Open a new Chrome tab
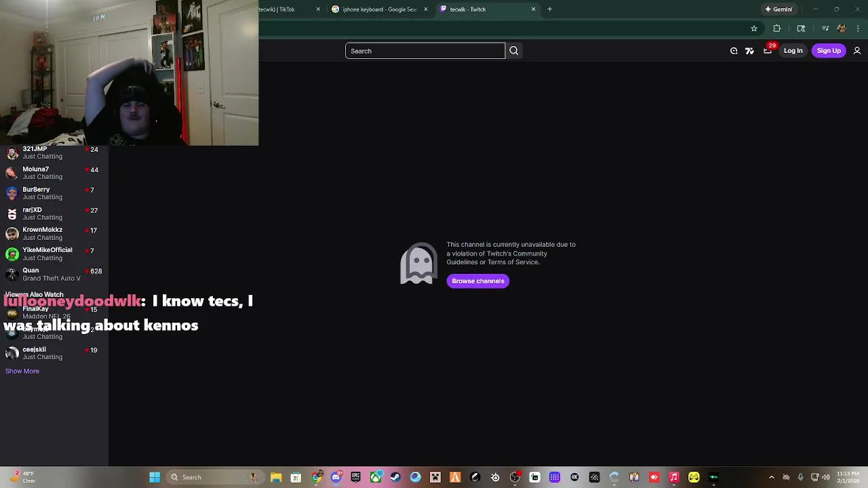The image size is (868, 488). pyautogui.click(x=549, y=9)
